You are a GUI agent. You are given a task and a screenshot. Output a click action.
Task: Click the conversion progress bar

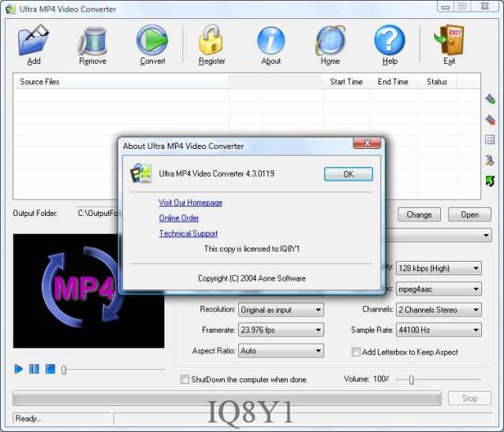[227, 399]
